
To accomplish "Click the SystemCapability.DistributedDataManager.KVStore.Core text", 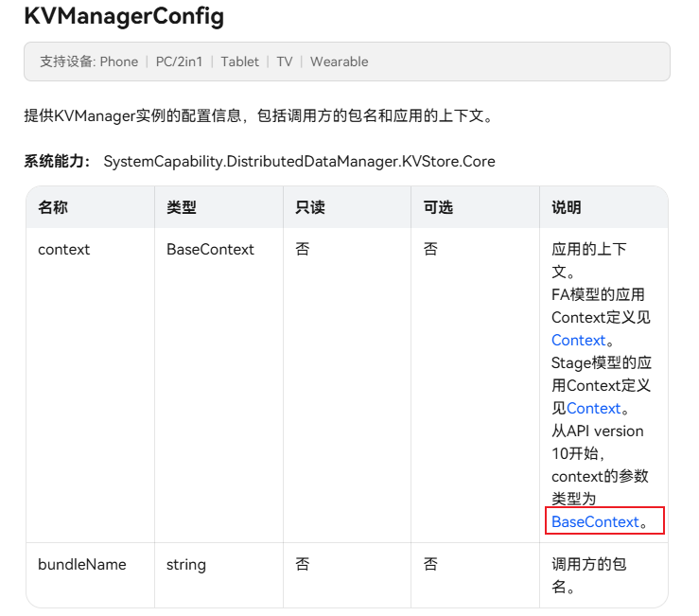I will click(x=299, y=161).
